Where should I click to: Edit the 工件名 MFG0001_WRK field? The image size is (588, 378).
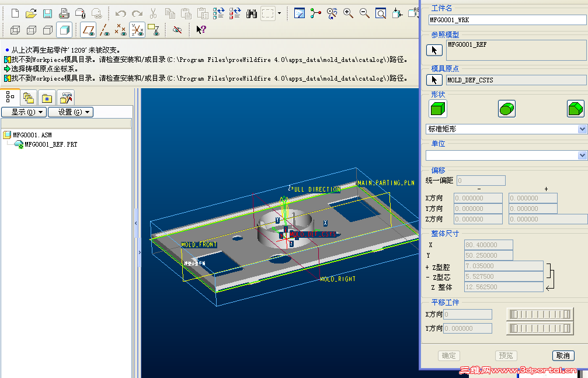point(507,20)
